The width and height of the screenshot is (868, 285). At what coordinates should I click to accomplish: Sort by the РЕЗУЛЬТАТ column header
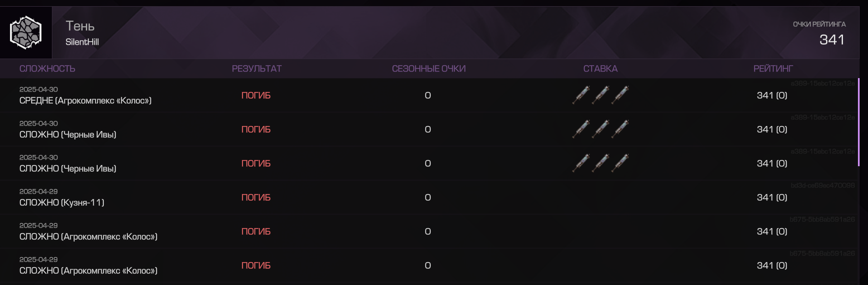(x=257, y=69)
